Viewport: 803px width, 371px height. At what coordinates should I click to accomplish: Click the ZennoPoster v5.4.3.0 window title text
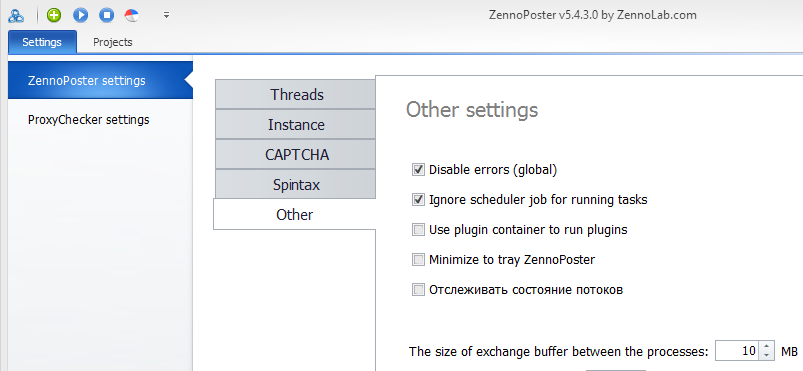pos(593,15)
